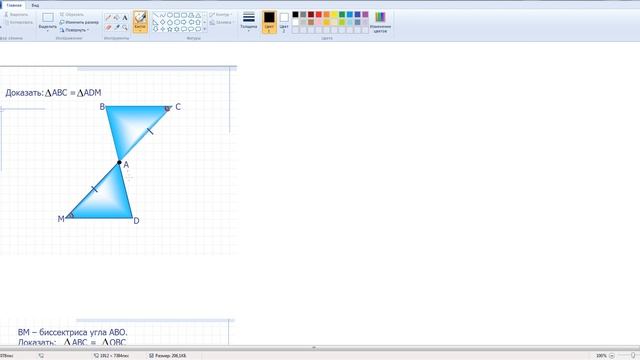The width and height of the screenshot is (640, 360).
Task: Open Edit colors (Изменение цветов)
Action: coord(380,22)
